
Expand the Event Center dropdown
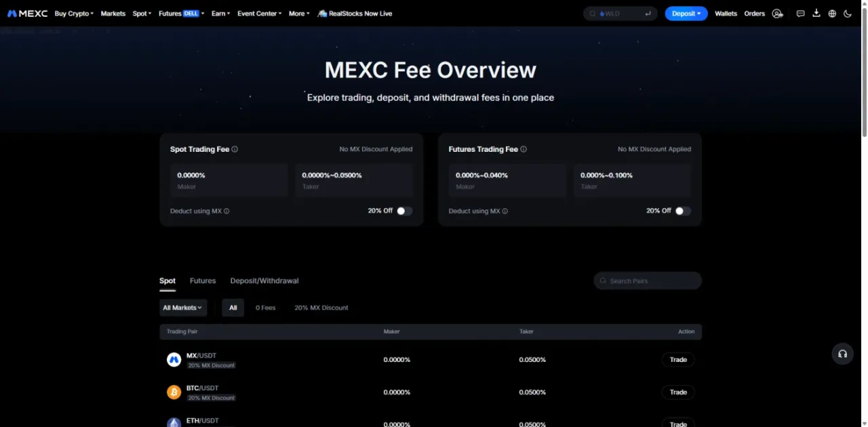259,14
